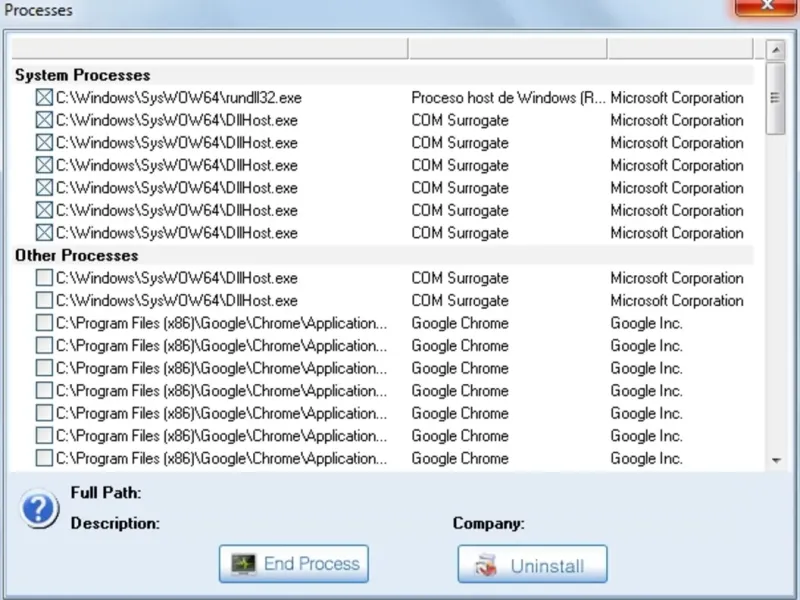Toggle last DllHost.exe checkbox under System Processes
The height and width of the screenshot is (600, 800).
point(44,233)
